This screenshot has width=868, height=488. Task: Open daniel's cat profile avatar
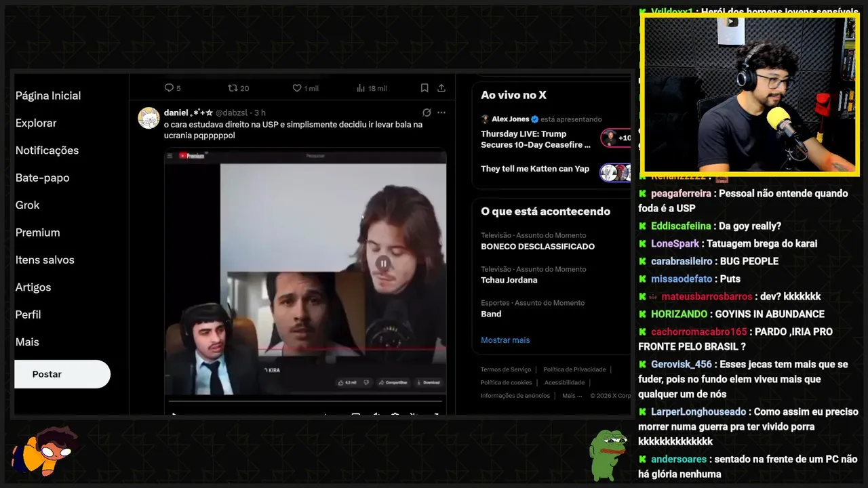point(149,118)
